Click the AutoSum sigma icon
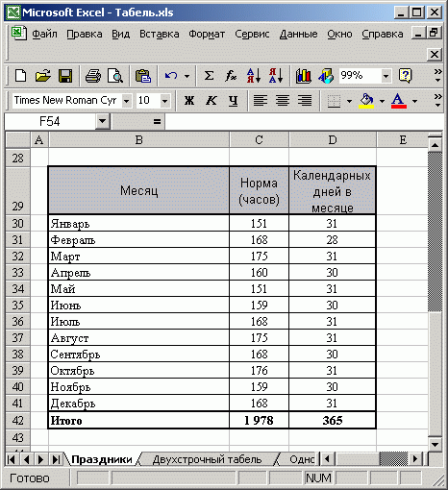448x490 pixels. [209, 76]
